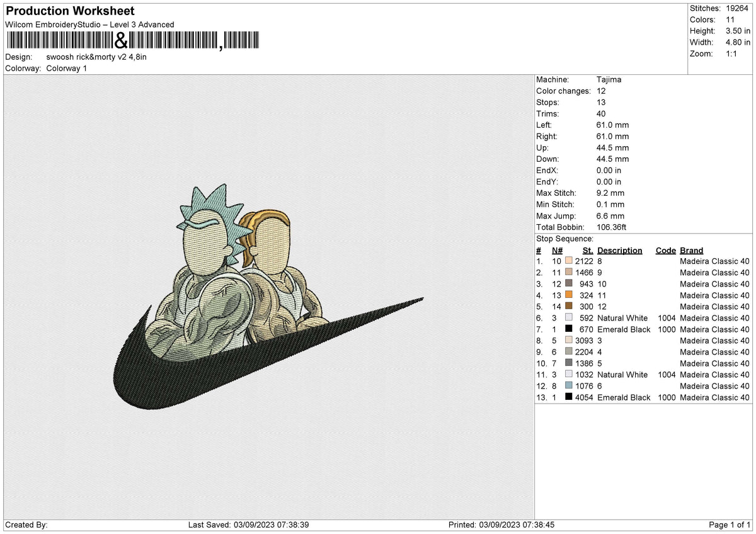756x534 pixels.
Task: Select the EndX value '0.00 in'
Action: (x=609, y=170)
